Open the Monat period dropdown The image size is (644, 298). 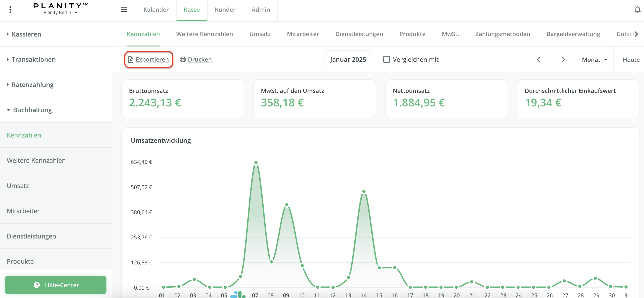594,60
